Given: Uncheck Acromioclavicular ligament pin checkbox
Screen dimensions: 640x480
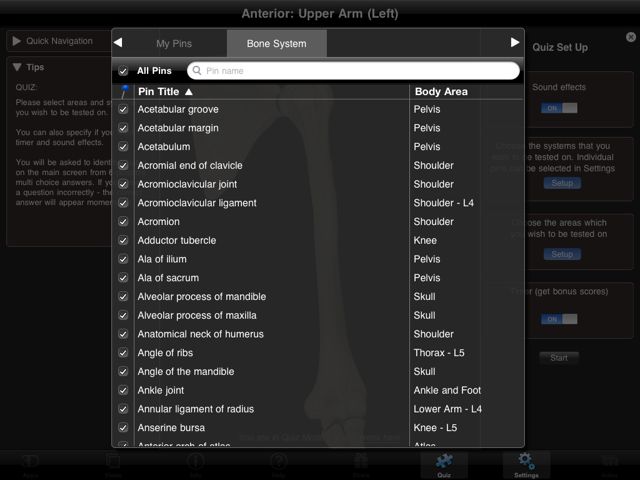Looking at the screenshot, I should pyautogui.click(x=123, y=203).
